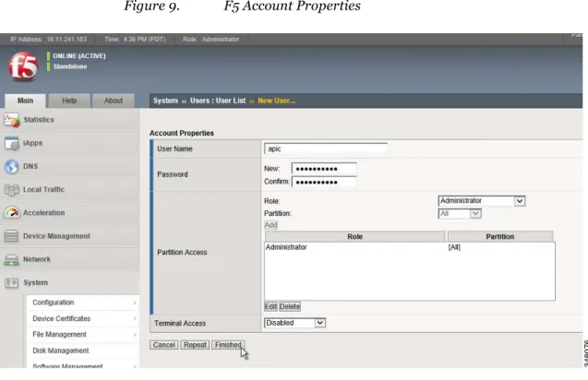Open the Statistics chart icon
Viewport: 588px width, 380px height.
[x=11, y=120]
